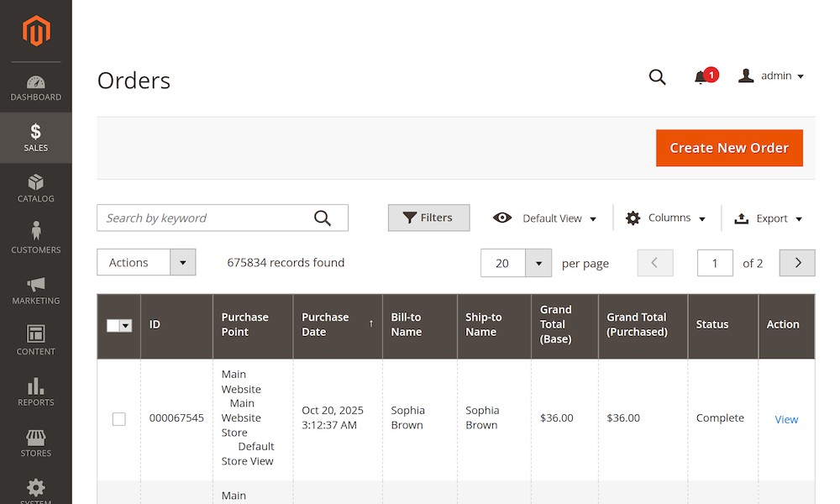
Task: Open the Customers sidebar icon
Action: (x=36, y=231)
